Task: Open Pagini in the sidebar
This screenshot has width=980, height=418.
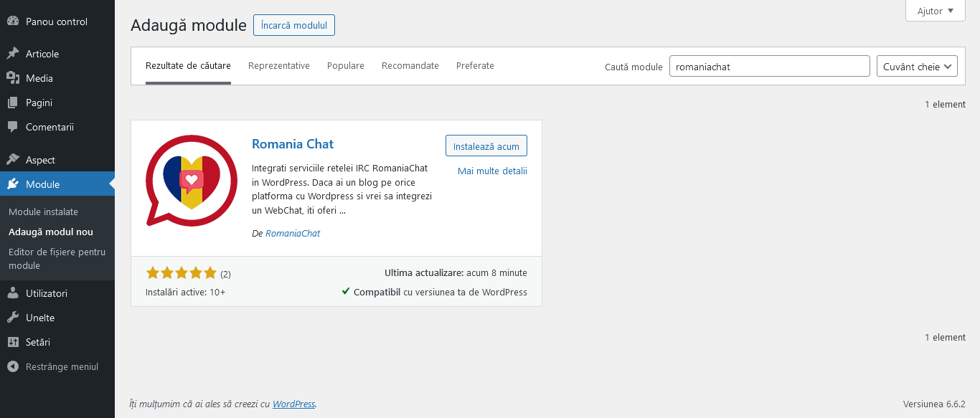Action: [x=57, y=103]
